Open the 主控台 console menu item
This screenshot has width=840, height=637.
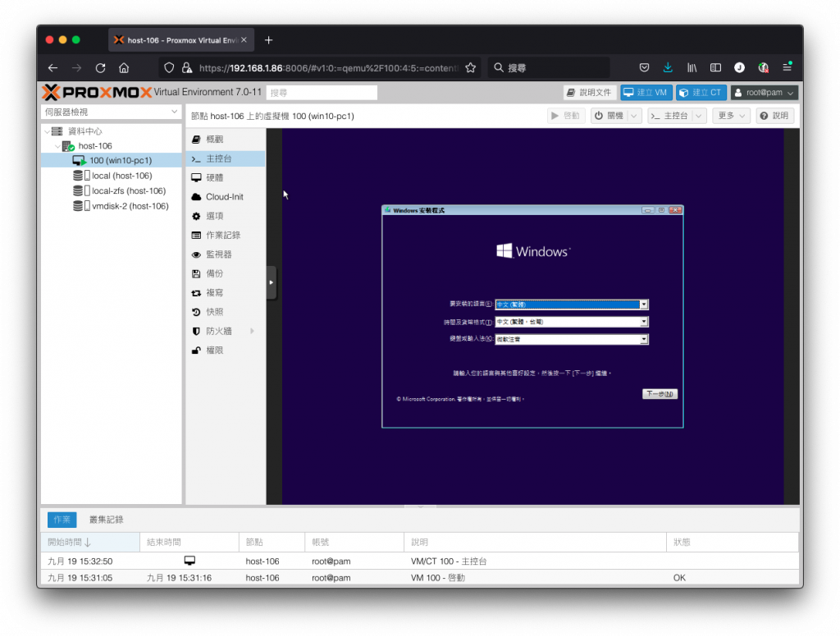(226, 158)
